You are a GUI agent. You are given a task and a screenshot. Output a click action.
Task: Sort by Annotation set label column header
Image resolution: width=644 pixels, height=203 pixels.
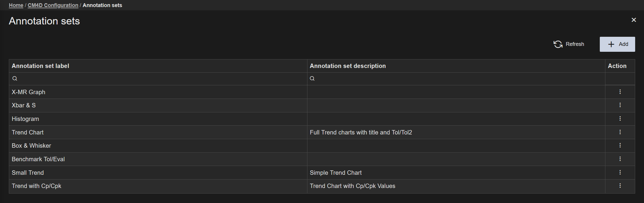coord(40,66)
